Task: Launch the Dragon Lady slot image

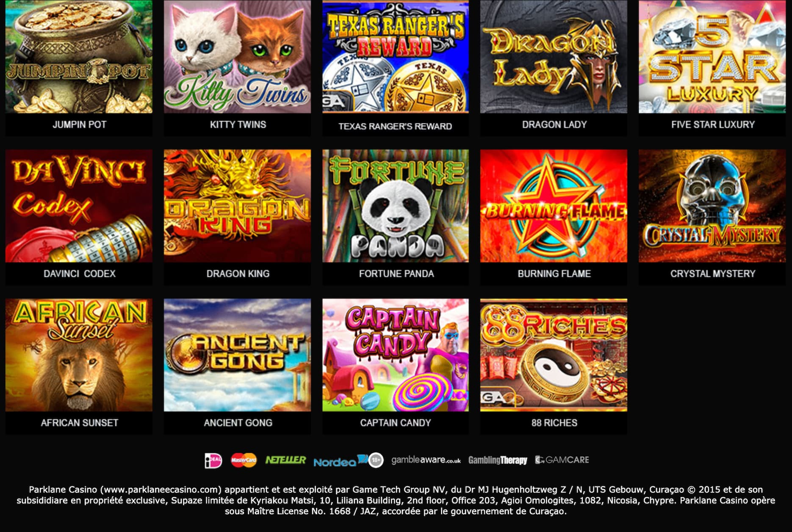Action: [554, 57]
